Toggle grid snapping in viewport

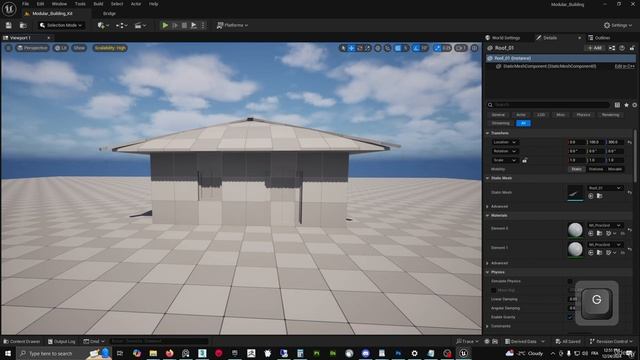point(398,48)
